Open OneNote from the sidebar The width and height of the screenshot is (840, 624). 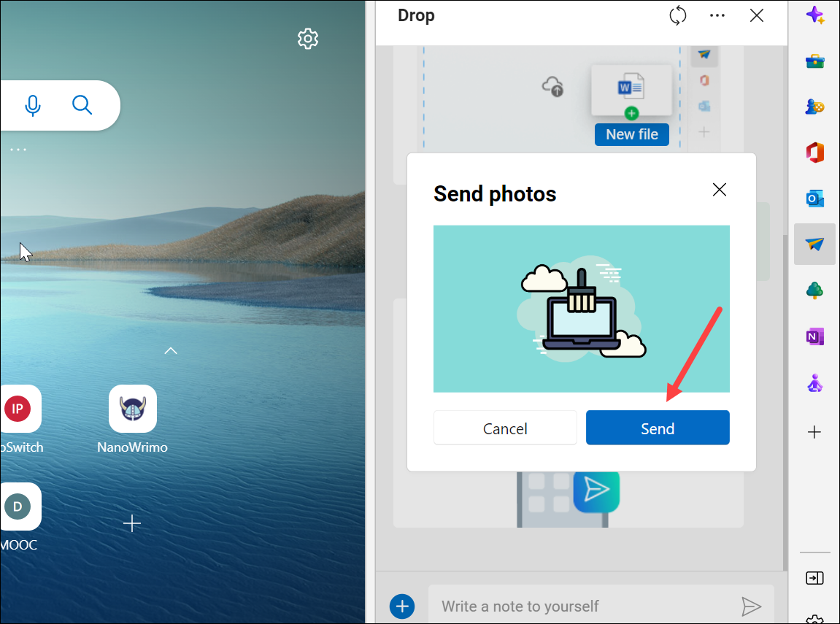coord(815,336)
